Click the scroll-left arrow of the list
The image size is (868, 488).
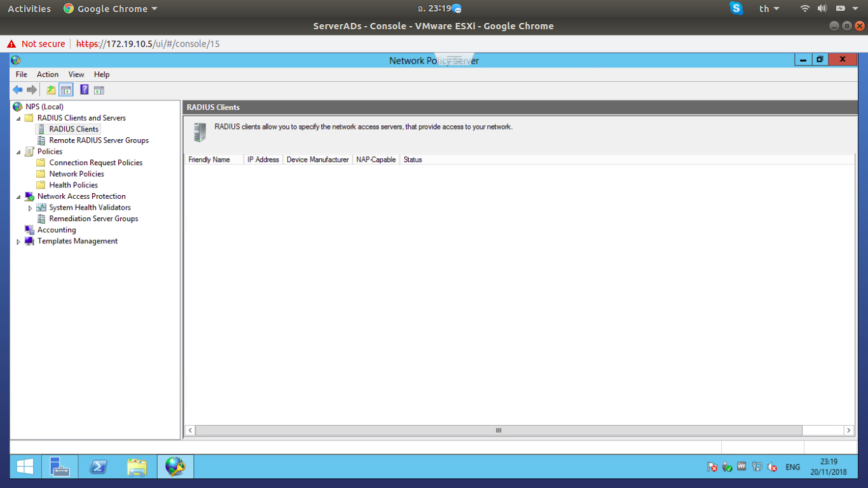[190, 430]
